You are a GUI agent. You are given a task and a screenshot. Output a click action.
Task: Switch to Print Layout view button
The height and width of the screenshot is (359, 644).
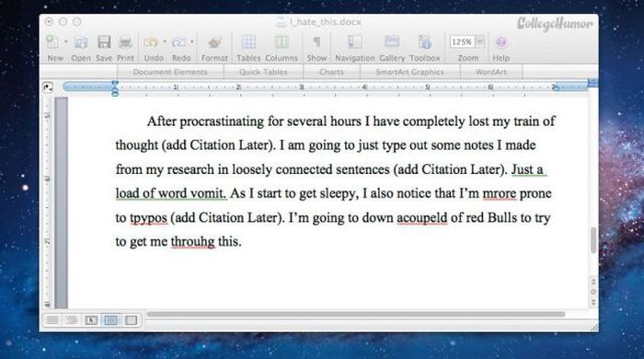(111, 320)
